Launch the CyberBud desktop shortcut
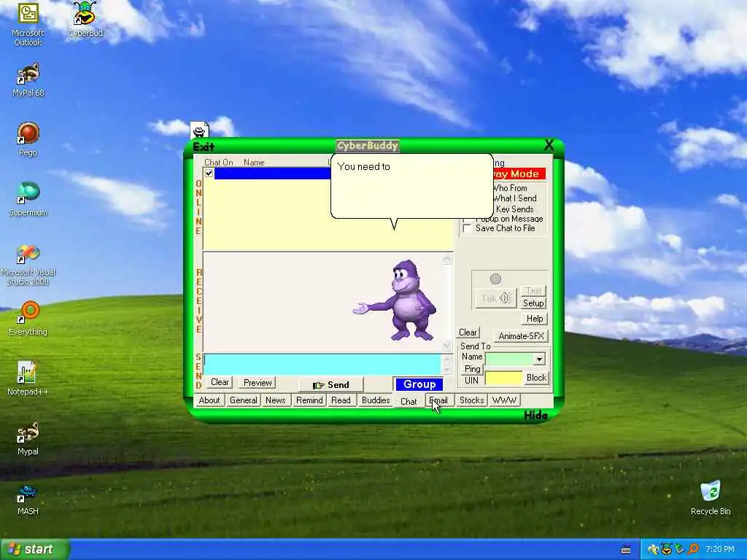This screenshot has height=560, width=747. [x=85, y=20]
